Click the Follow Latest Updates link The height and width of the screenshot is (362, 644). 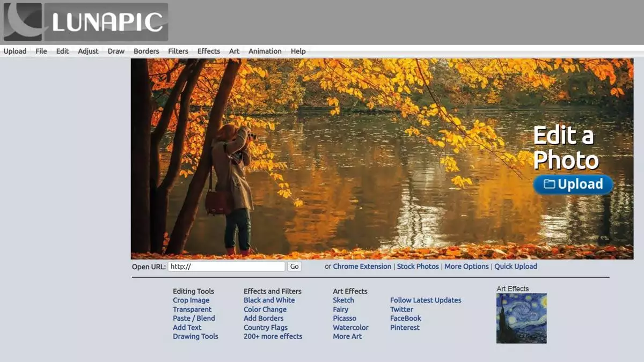pos(426,300)
